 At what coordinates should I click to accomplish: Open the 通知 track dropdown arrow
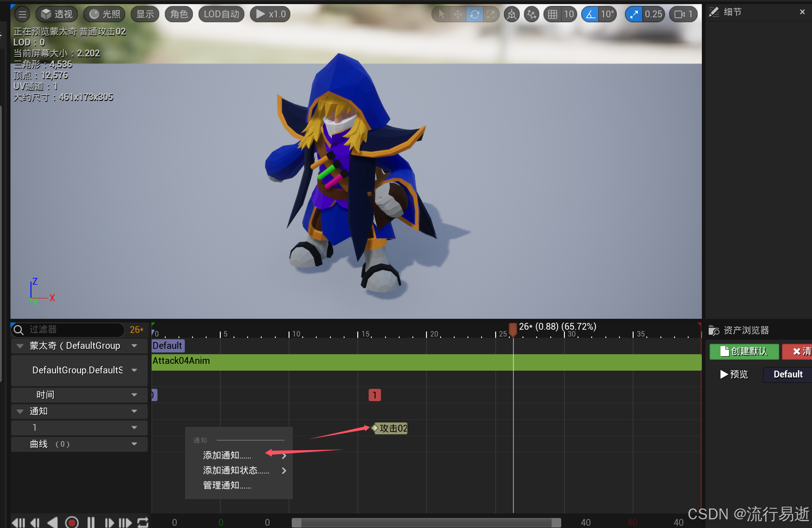[134, 411]
